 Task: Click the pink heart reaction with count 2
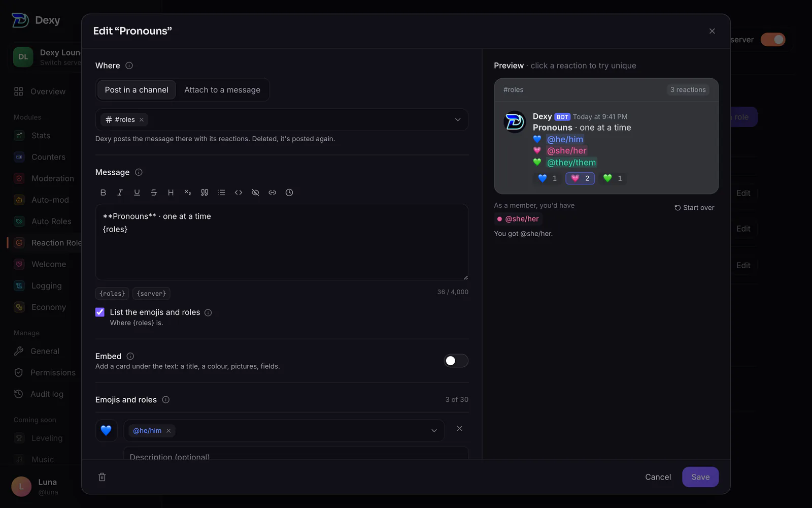pos(580,178)
